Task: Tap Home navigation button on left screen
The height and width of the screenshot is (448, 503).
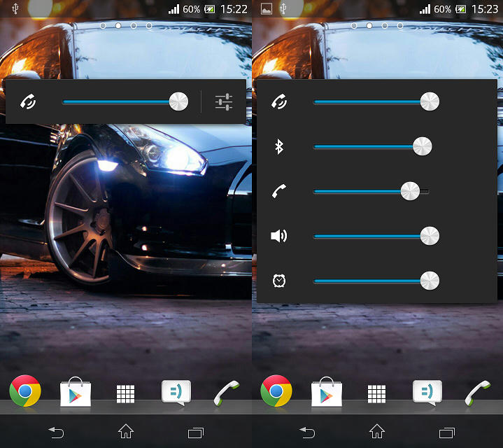Action: (126, 431)
